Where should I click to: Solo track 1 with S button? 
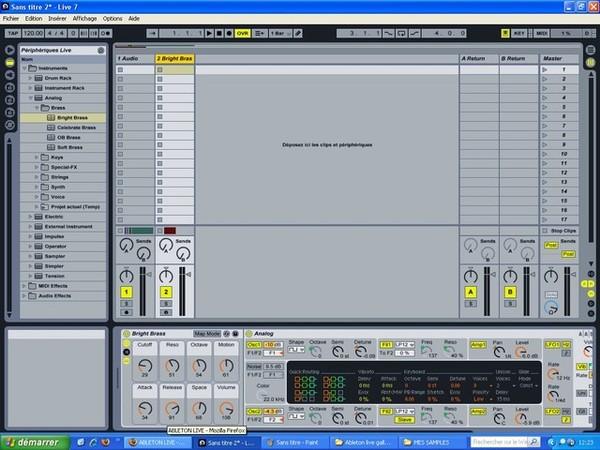pos(126,304)
